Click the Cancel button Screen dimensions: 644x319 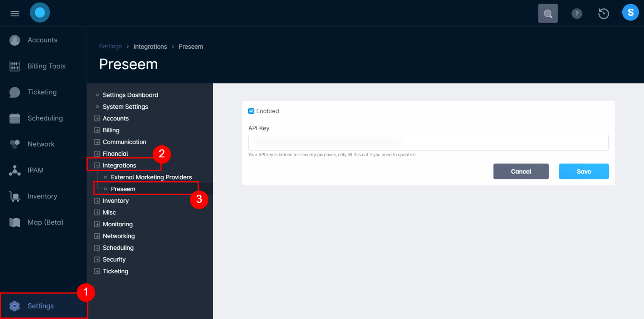point(521,171)
